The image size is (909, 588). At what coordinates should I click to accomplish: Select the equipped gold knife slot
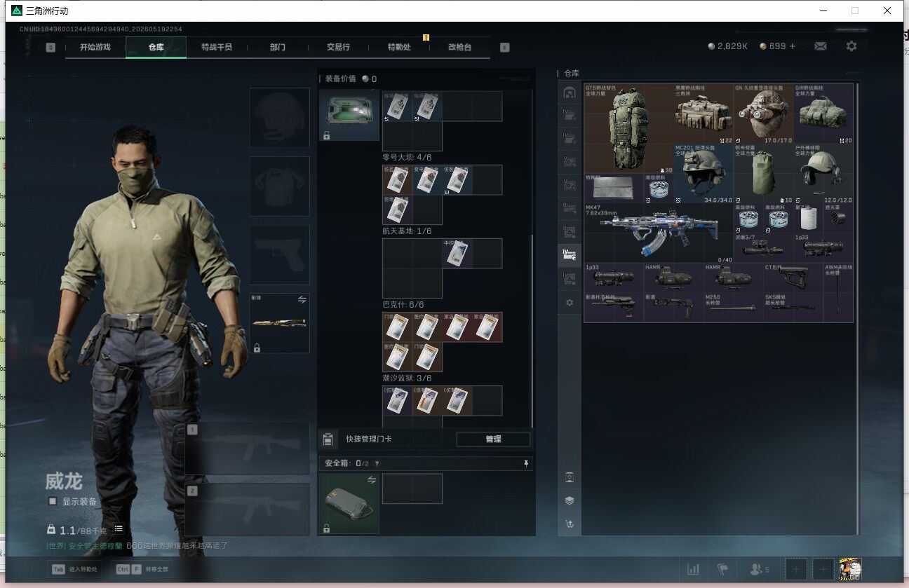coord(280,323)
